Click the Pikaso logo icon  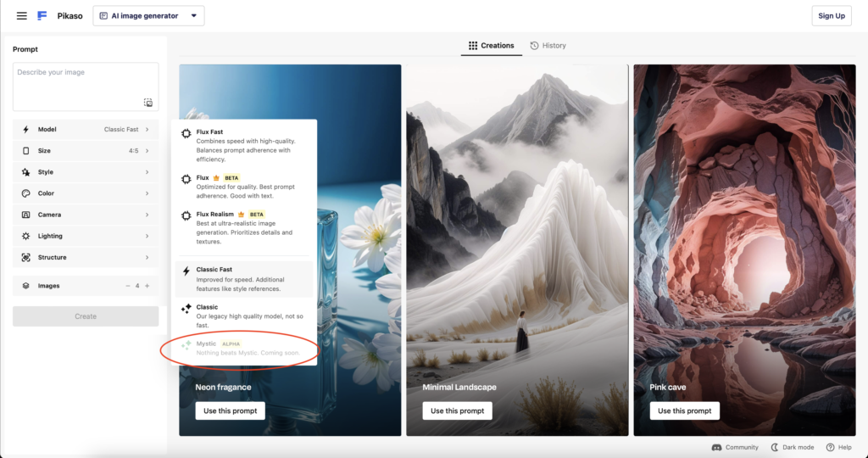[x=42, y=16]
